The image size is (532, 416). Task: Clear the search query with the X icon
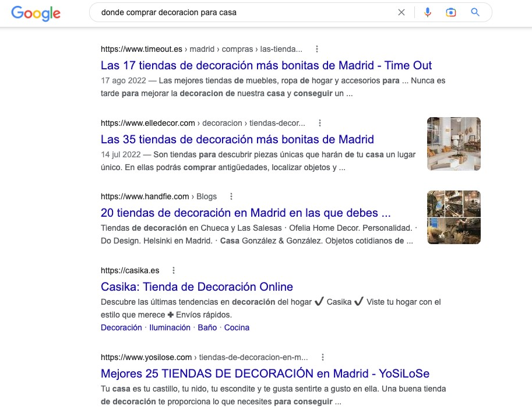401,13
